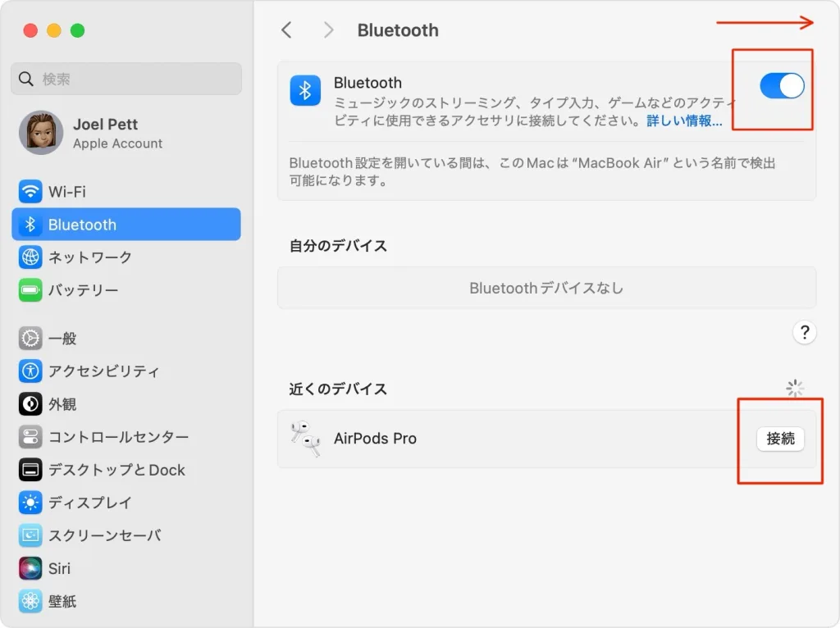Click the 外観 appearance icon

[30, 403]
